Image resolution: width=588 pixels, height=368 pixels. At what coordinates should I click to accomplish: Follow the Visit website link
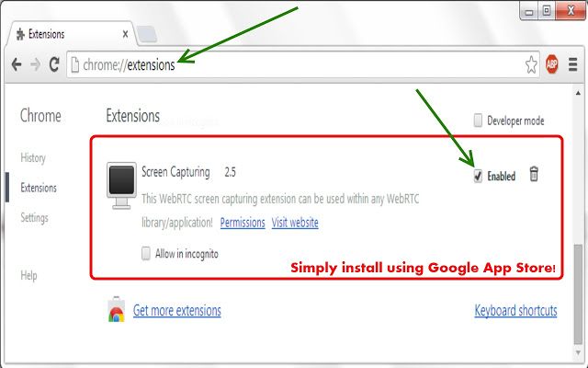(295, 223)
